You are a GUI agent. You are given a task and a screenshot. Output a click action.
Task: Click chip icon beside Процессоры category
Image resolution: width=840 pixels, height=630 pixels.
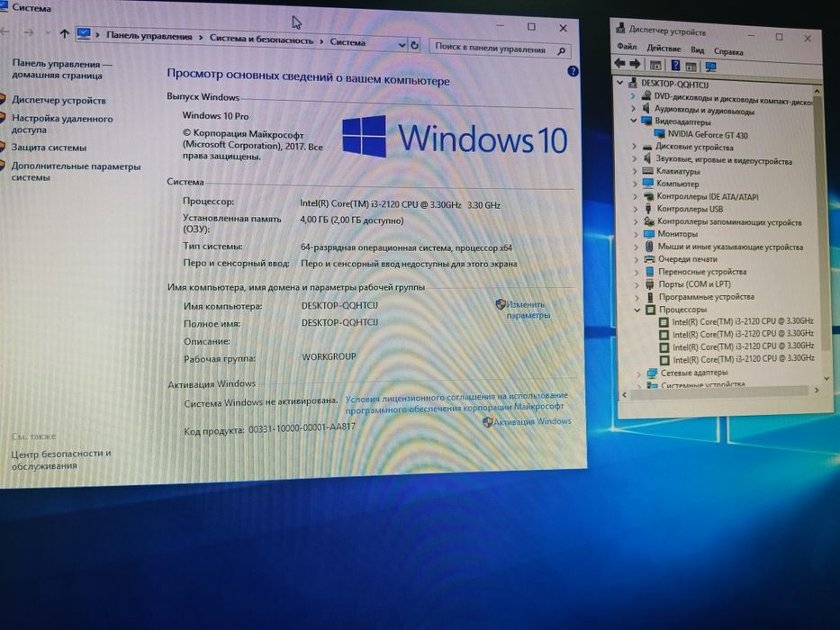click(x=650, y=309)
